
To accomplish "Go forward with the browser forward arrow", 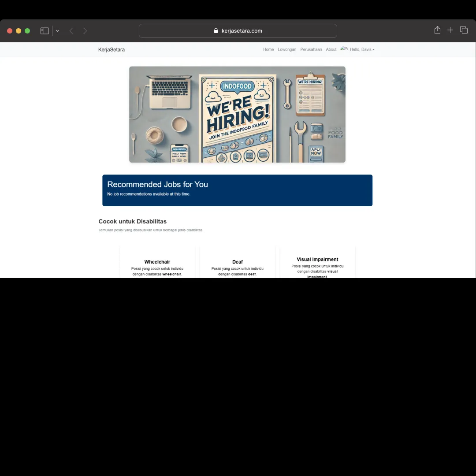I will click(85, 31).
